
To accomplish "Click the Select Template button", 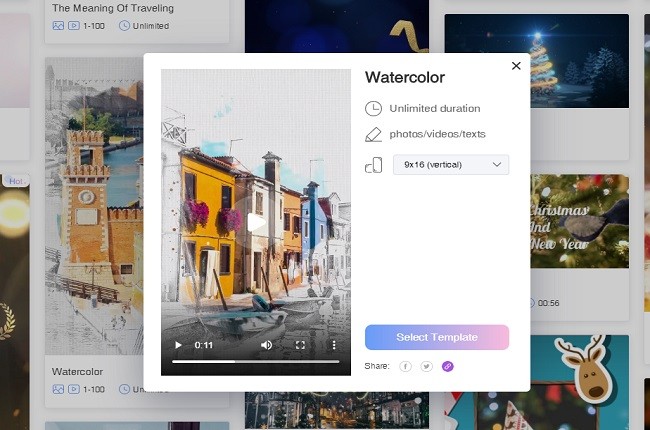I will (437, 337).
